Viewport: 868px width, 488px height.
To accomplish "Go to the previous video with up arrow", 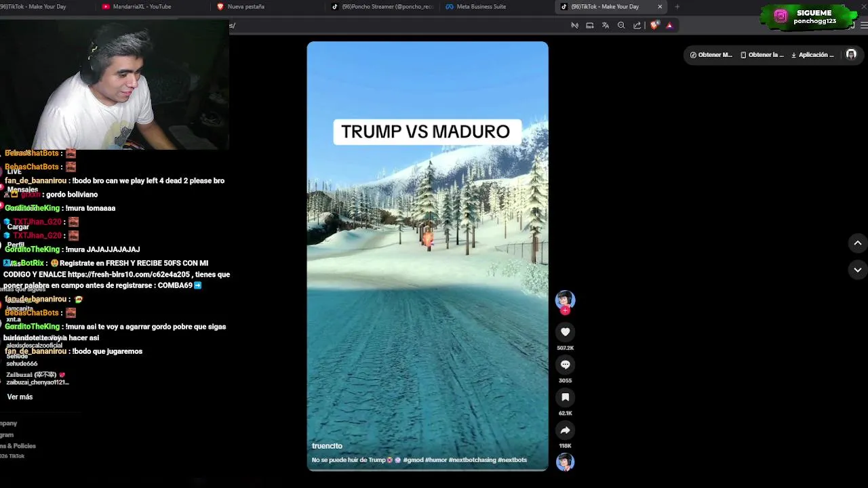I will pos(857,243).
